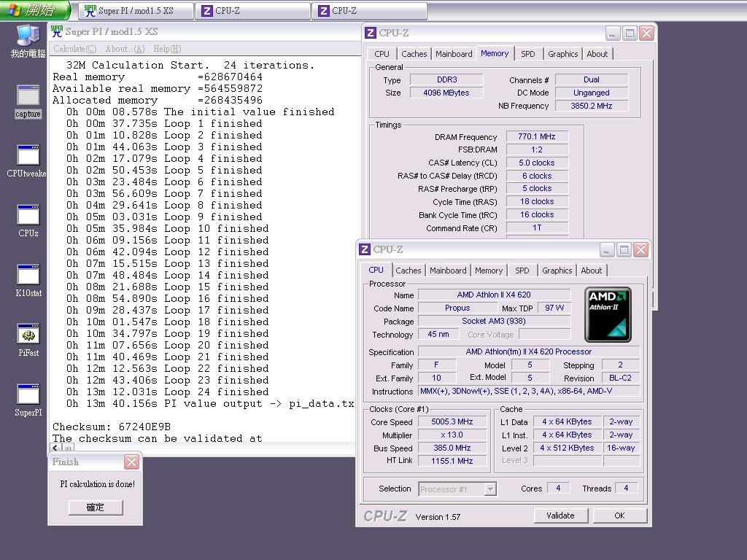
Task: Select Graphics tab in front CPU-Z window
Action: click(x=557, y=271)
